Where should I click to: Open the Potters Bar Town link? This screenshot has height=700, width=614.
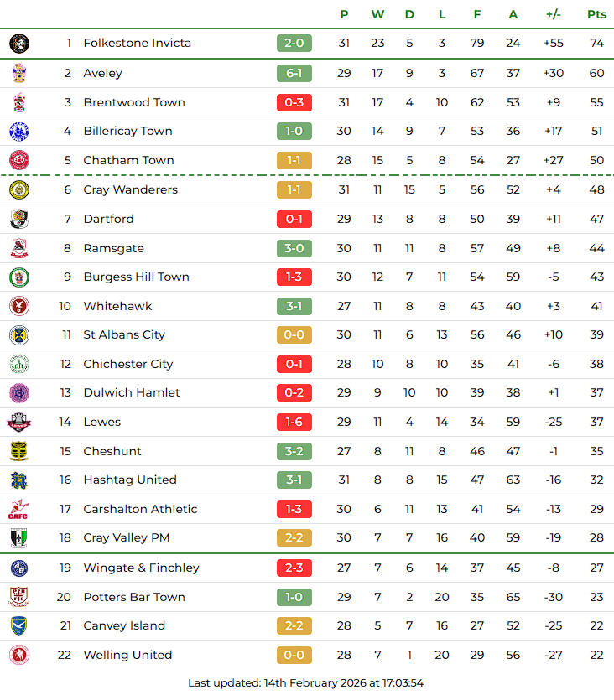click(134, 598)
